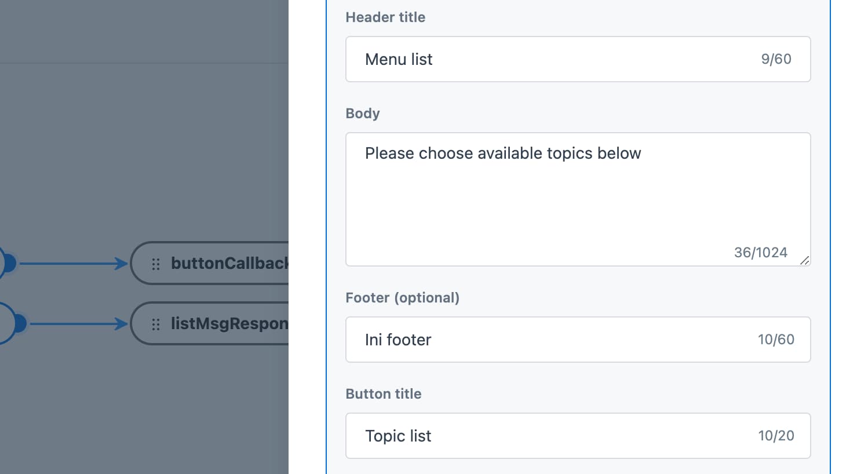Click the dimmed canvas overlay to dismiss panel
Viewport: 868px width, 474px height.
(144, 145)
